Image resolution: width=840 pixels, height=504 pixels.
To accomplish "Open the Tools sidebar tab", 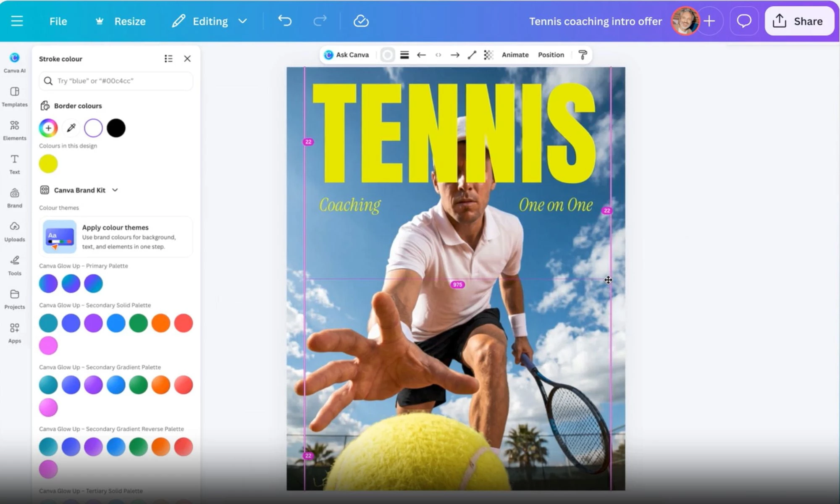I will [x=15, y=265].
